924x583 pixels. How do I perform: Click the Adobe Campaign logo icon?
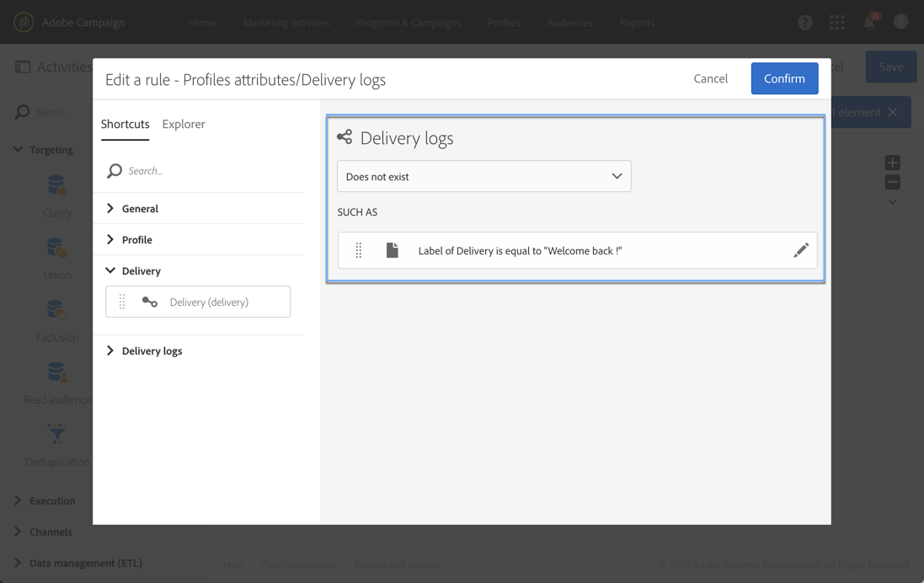click(24, 23)
